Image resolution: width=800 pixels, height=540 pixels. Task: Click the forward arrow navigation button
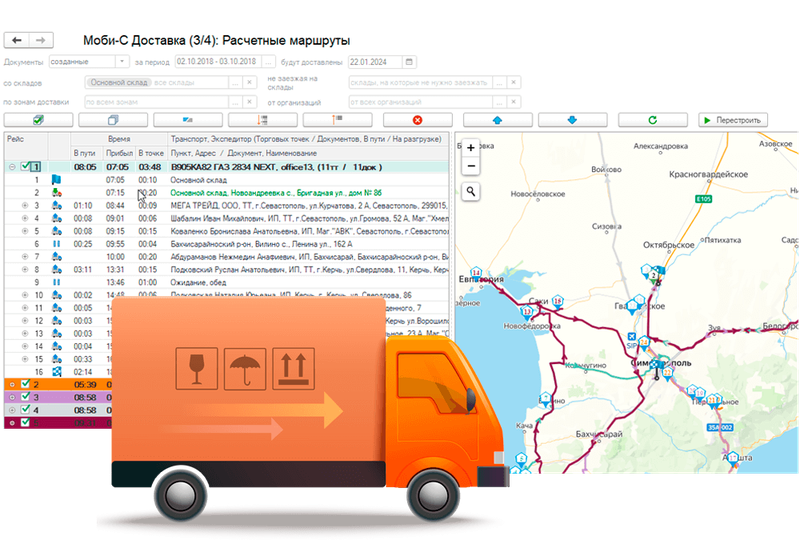click(41, 40)
